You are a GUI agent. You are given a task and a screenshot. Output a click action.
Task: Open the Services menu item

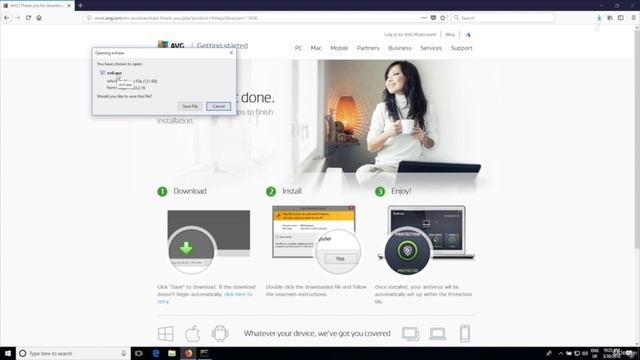(431, 48)
